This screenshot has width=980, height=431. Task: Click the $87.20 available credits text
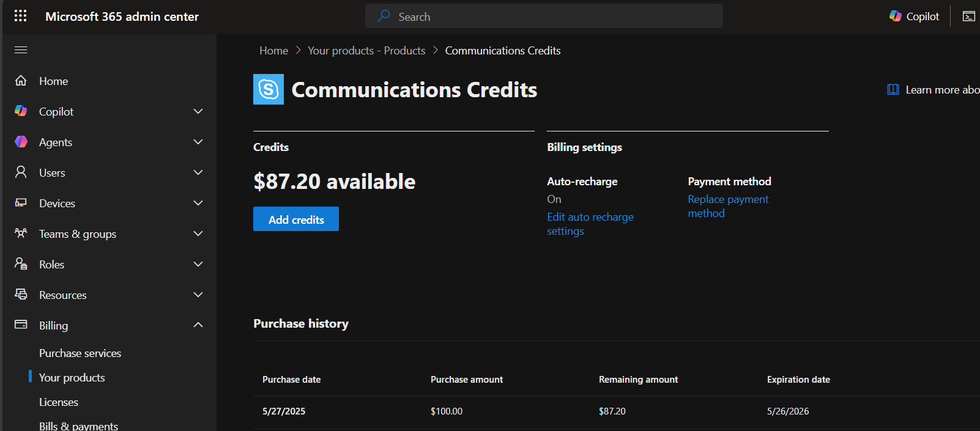(x=334, y=182)
